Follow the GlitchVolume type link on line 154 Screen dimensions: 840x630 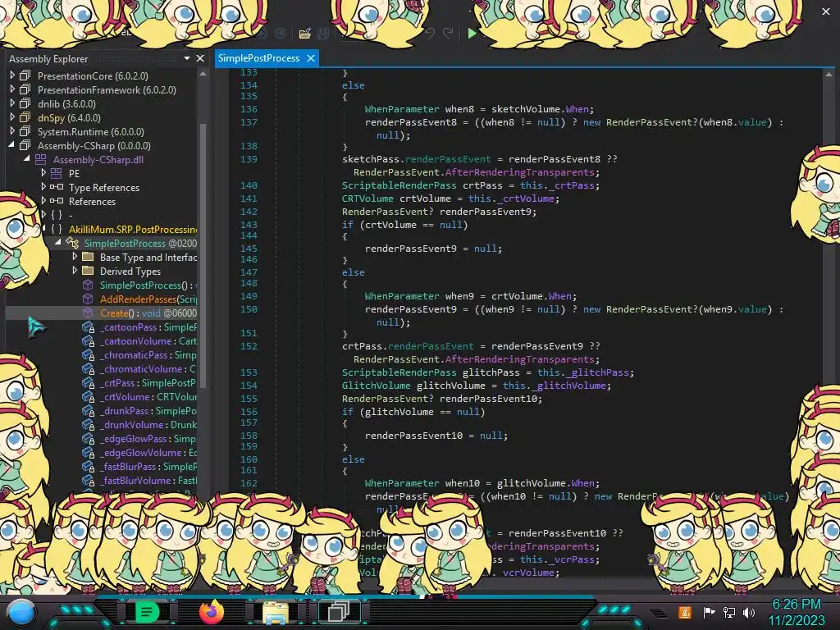376,386
